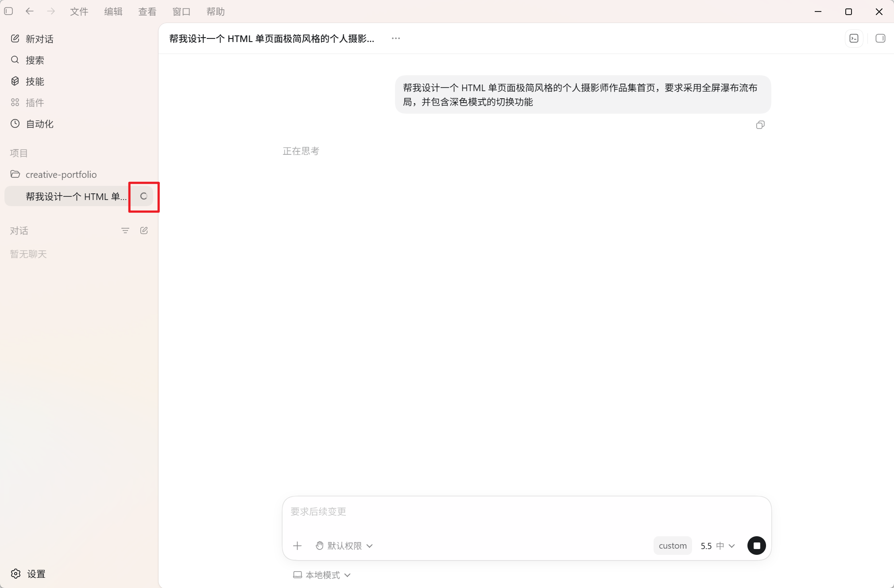Click the 搜索 sidebar item
Image resolution: width=894 pixels, height=588 pixels.
click(x=79, y=60)
